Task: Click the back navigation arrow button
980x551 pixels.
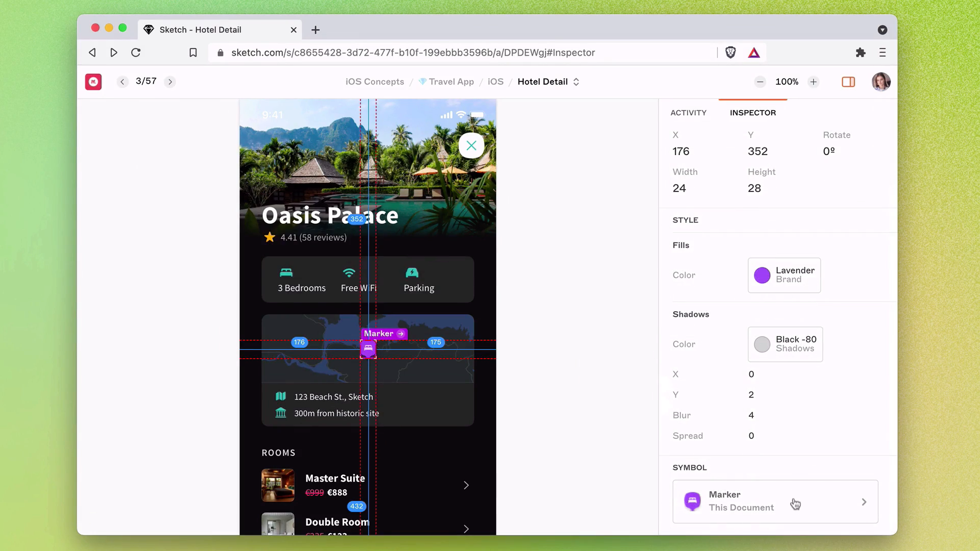Action: tap(92, 53)
